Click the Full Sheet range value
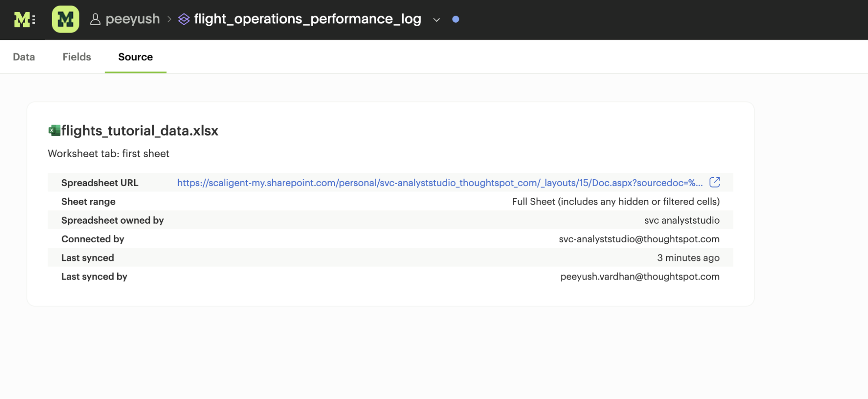The height and width of the screenshot is (399, 868). [x=615, y=201]
